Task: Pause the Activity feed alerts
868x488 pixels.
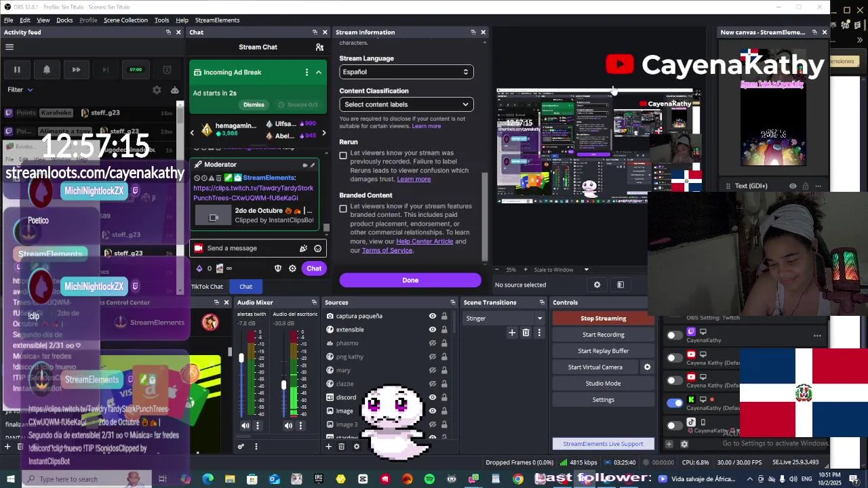Action: coord(17,69)
